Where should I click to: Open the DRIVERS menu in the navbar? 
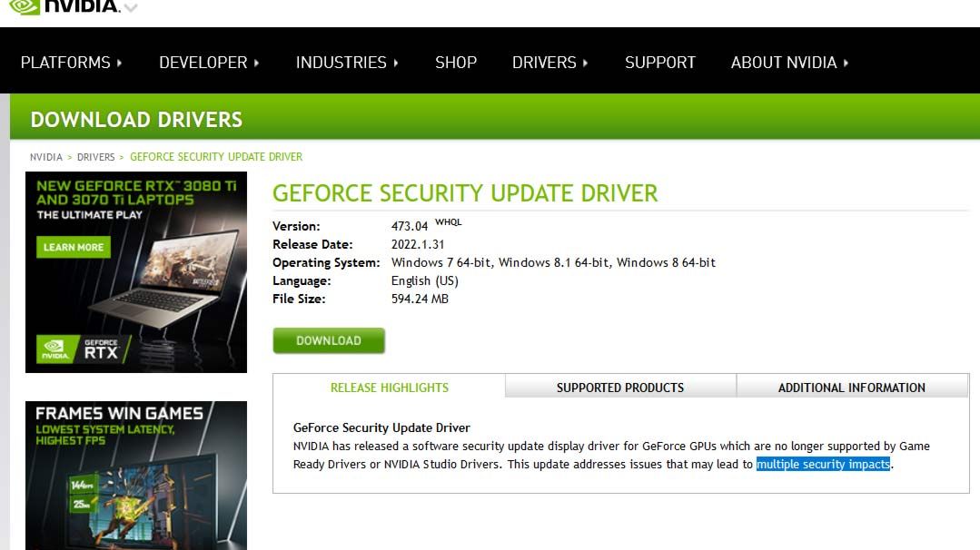point(549,63)
